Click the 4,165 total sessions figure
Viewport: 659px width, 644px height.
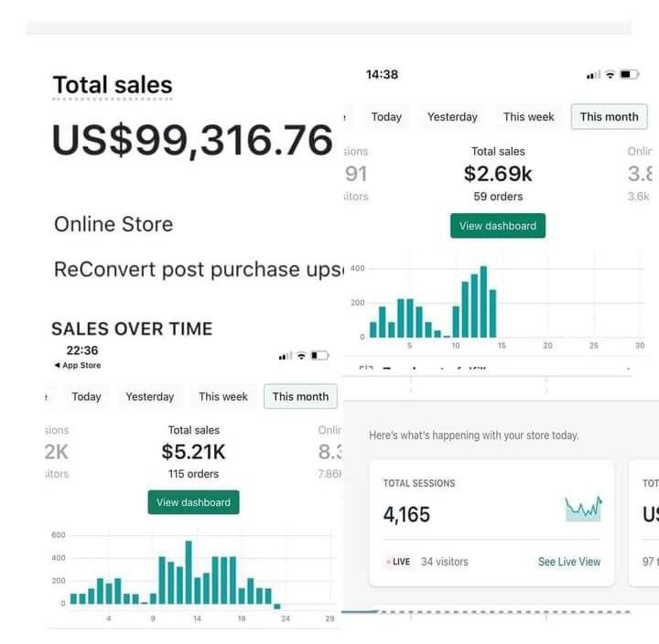[406, 515]
